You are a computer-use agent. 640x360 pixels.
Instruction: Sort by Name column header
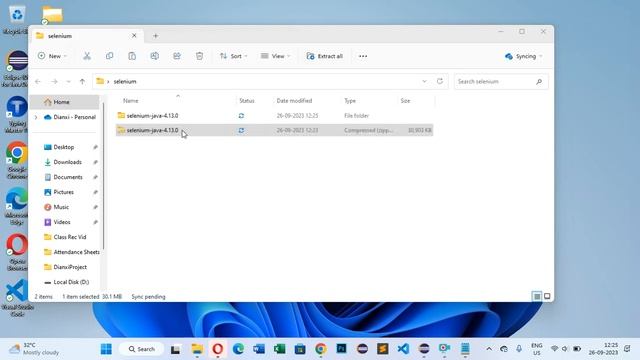tap(131, 100)
